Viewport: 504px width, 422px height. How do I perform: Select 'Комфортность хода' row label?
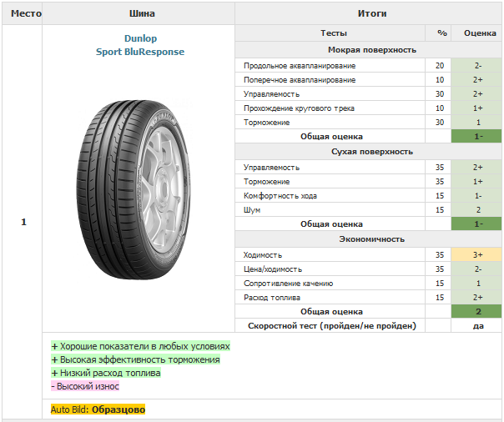point(280,196)
